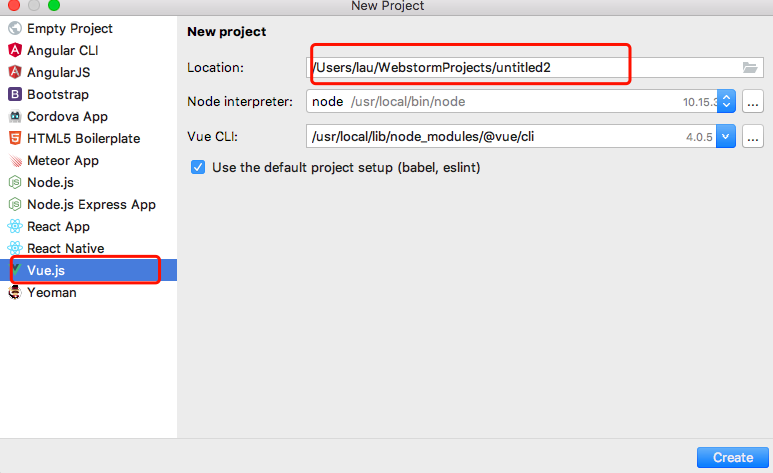Select React App project type
The height and width of the screenshot is (473, 773).
tap(58, 227)
